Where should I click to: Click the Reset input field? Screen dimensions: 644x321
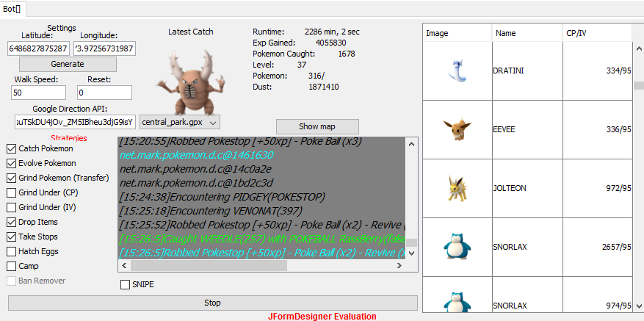(104, 93)
